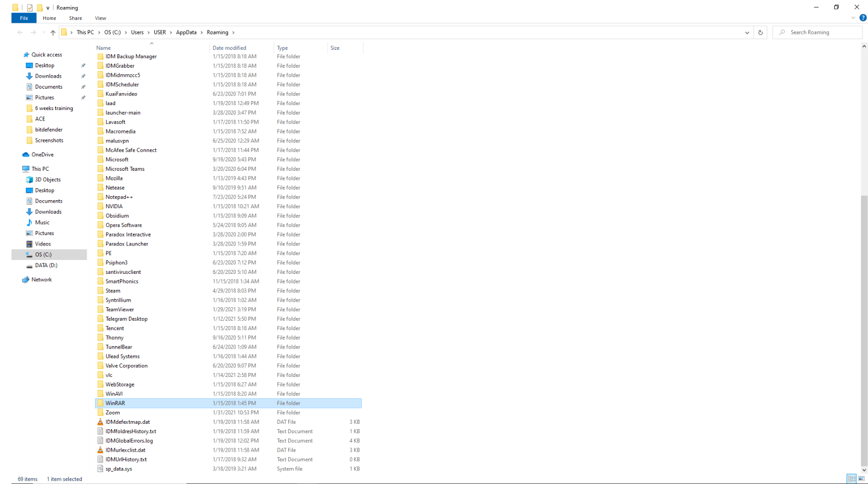Select DATA (D:) drive in sidebar
The width and height of the screenshot is (868, 484).
(46, 265)
